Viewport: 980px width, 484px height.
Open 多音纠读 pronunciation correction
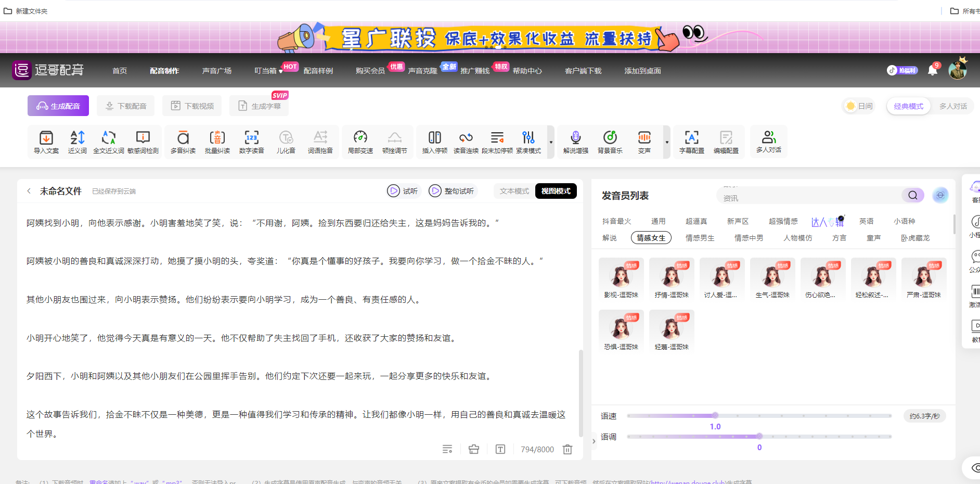pyautogui.click(x=183, y=142)
